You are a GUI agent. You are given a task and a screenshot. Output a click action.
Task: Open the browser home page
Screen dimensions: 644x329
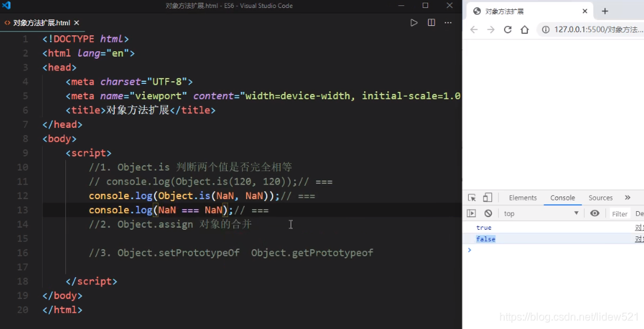525,29
